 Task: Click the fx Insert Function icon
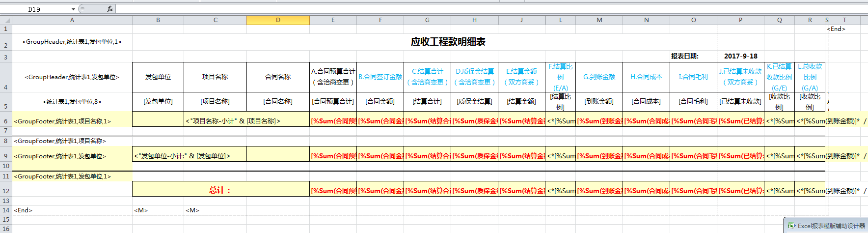(x=109, y=9)
